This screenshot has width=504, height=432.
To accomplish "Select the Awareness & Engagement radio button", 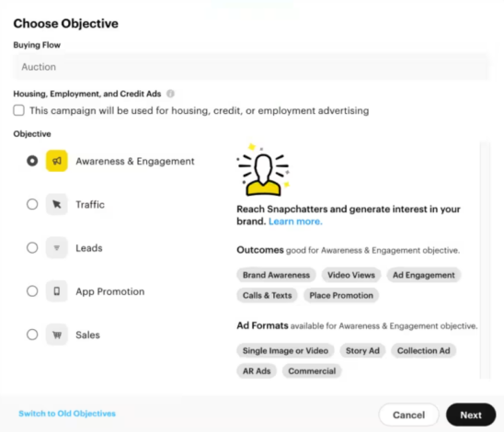I will (x=32, y=161).
